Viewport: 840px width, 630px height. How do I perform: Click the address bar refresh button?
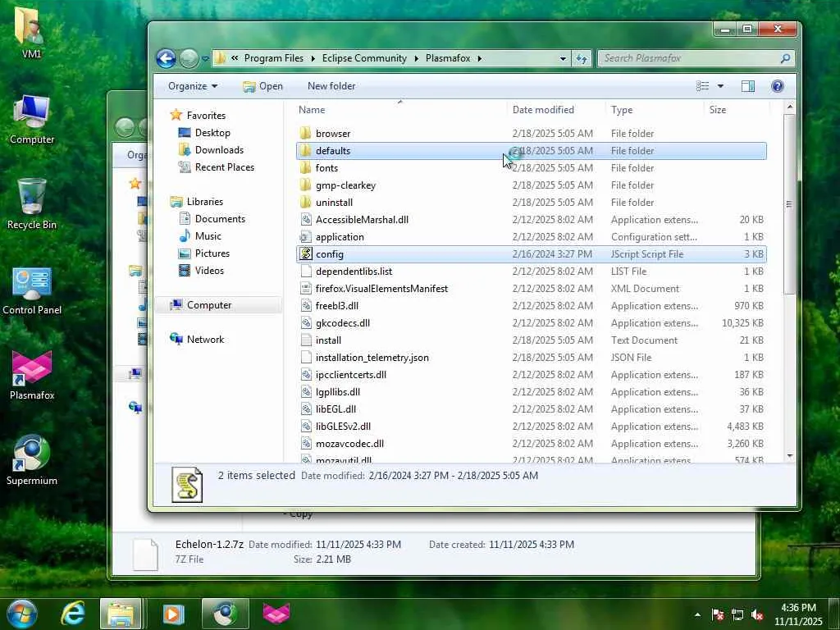(x=582, y=58)
